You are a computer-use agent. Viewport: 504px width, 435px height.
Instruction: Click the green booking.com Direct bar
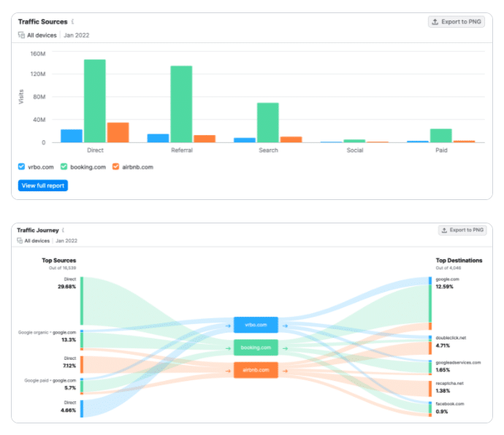pos(95,101)
